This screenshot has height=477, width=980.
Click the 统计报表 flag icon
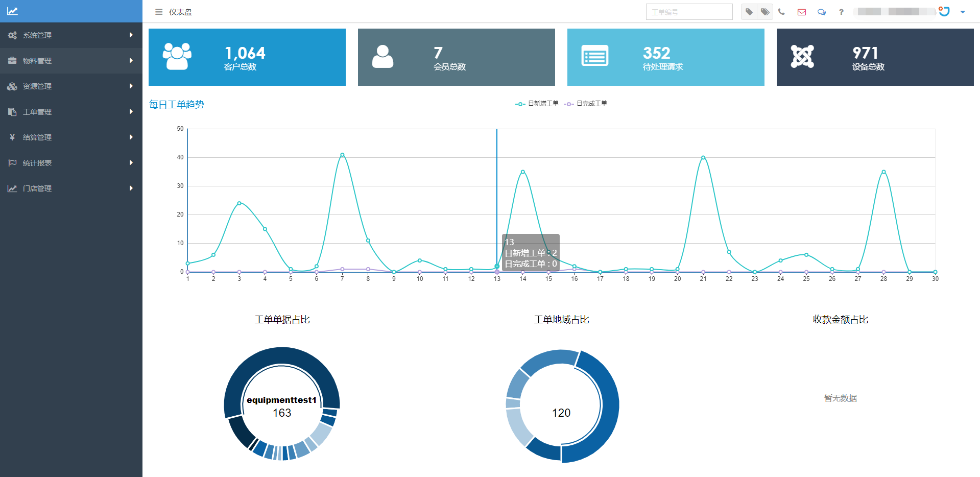[x=12, y=163]
